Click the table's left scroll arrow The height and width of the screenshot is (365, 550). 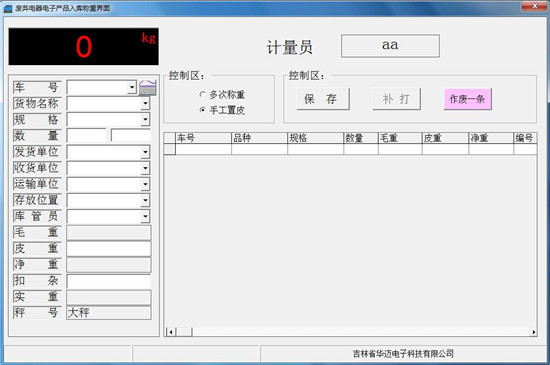click(x=170, y=332)
